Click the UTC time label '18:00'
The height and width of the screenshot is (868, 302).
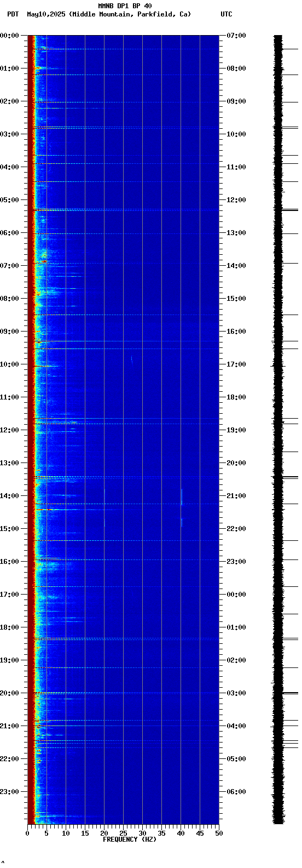point(236,397)
